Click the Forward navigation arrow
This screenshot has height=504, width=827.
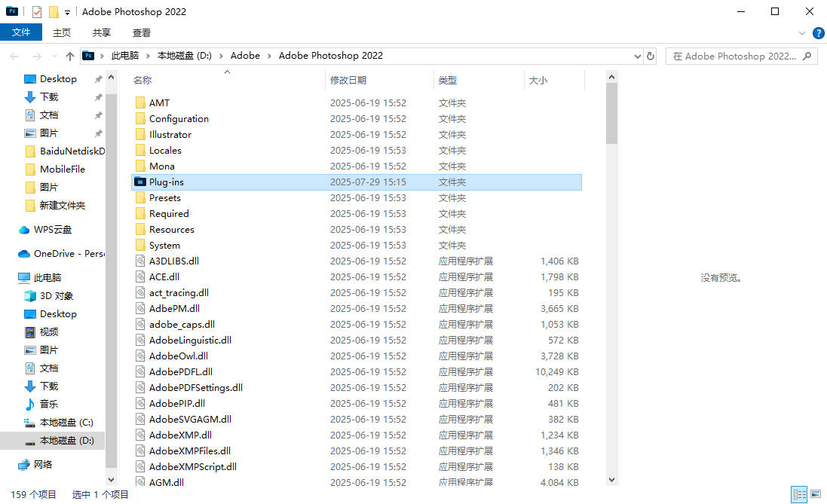[x=36, y=57]
